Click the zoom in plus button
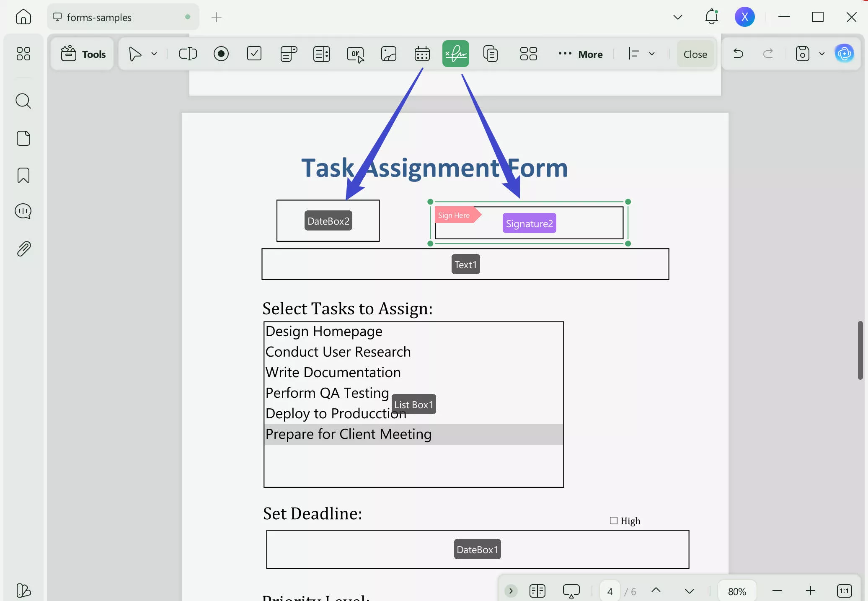This screenshot has width=868, height=601. tap(810, 591)
